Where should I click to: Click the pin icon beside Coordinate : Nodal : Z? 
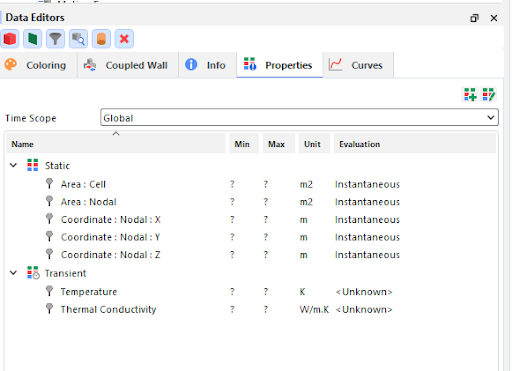click(x=49, y=254)
